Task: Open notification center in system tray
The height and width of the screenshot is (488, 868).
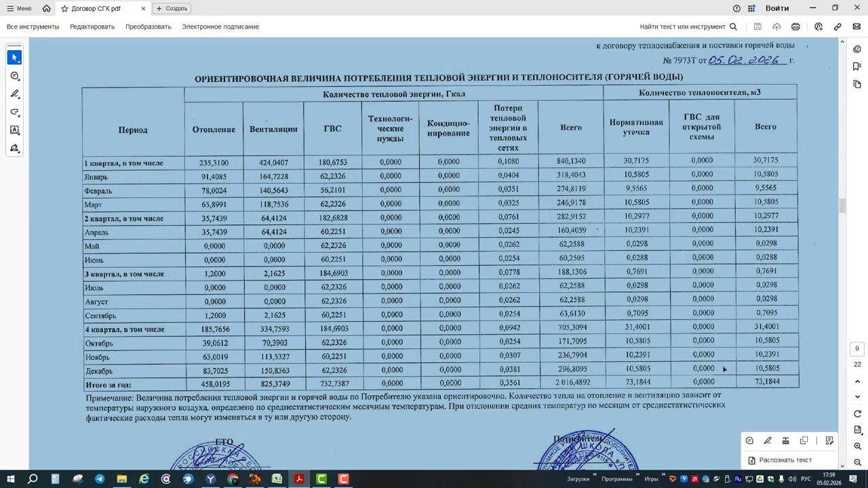Action: click(852, 479)
